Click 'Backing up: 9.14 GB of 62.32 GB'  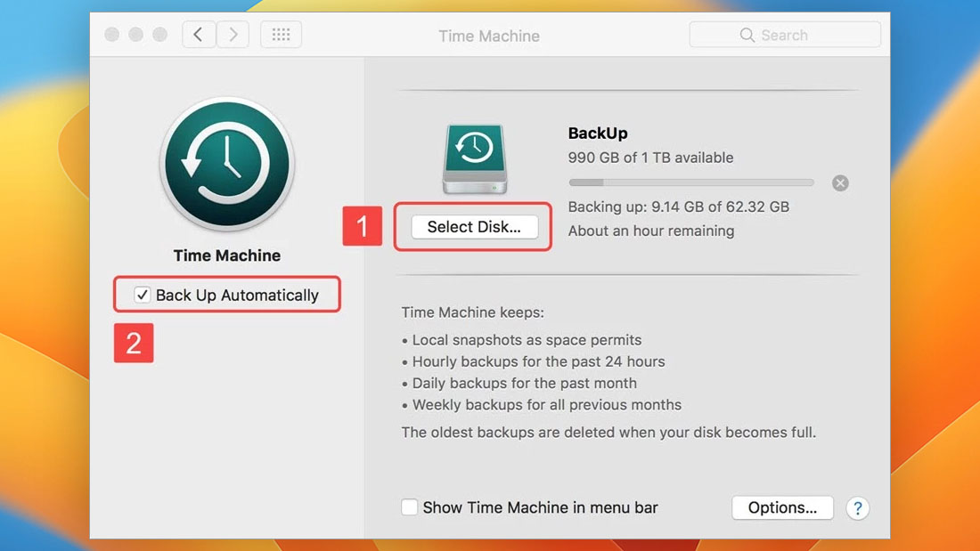678,207
